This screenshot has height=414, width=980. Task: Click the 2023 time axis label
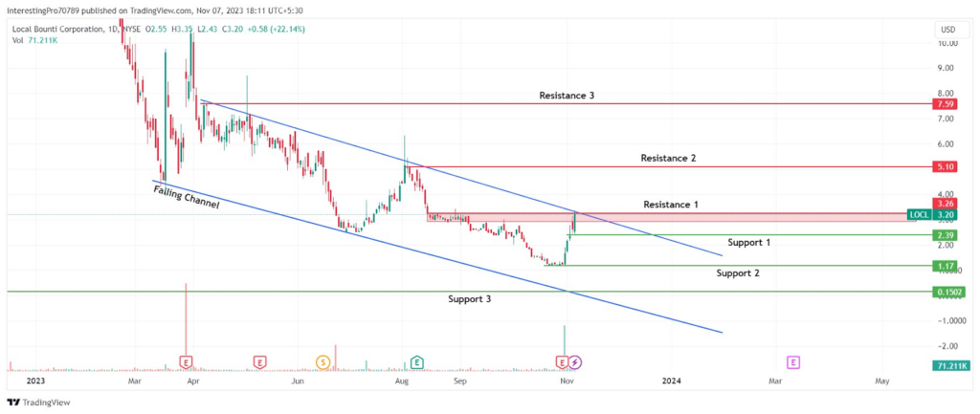35,381
